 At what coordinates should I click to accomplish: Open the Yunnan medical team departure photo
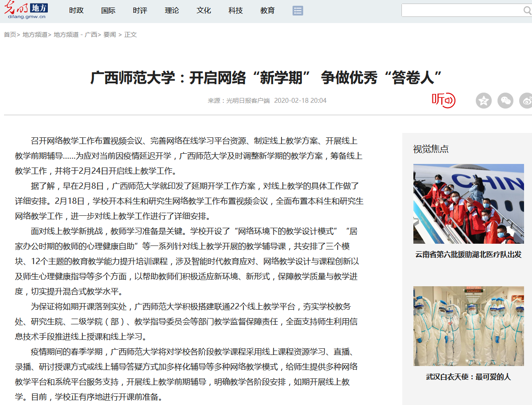(x=468, y=204)
